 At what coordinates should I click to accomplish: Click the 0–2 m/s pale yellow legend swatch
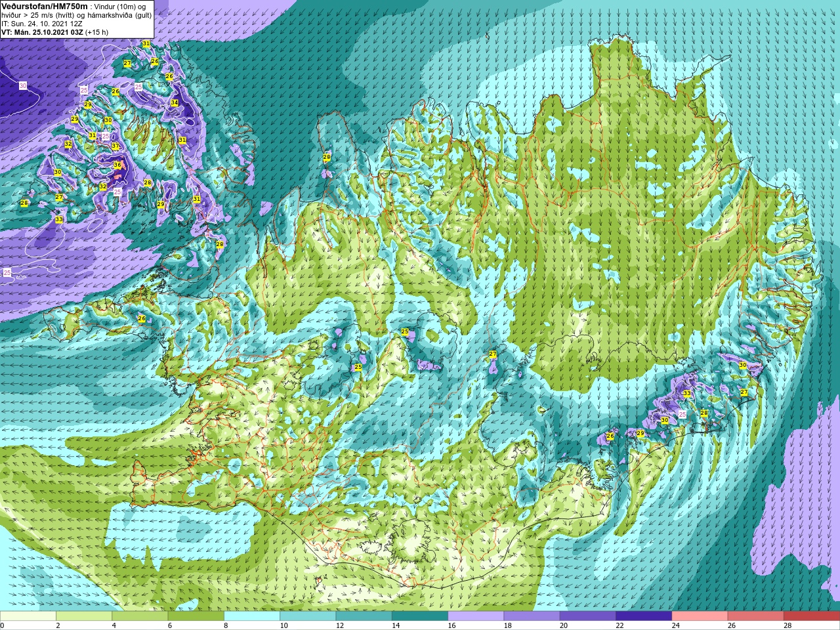(x=28, y=616)
